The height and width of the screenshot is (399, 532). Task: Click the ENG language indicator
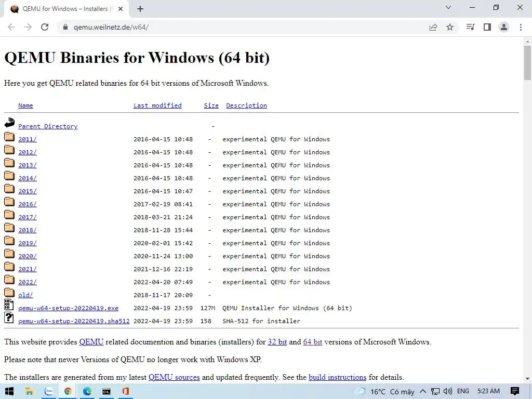click(463, 391)
